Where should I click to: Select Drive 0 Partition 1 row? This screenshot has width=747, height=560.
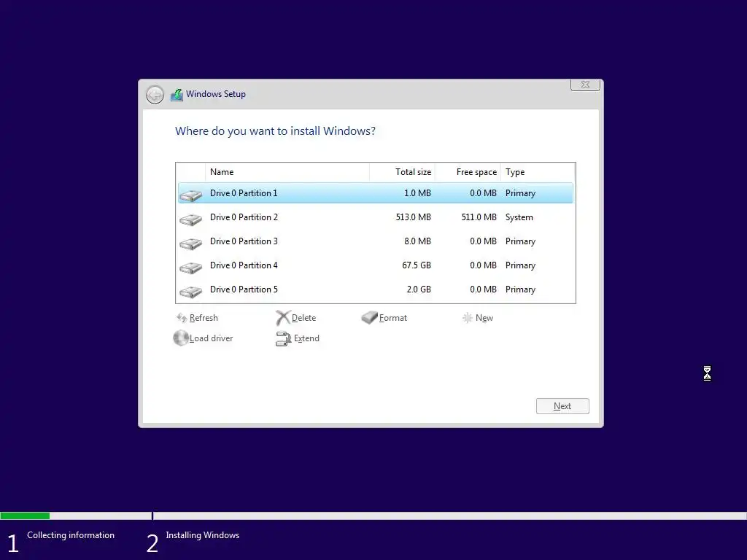376,192
